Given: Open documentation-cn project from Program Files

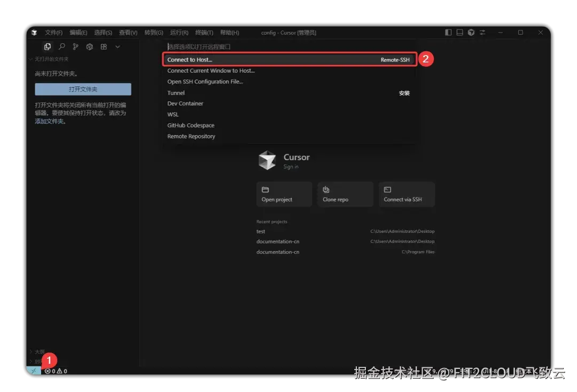Looking at the screenshot, I should point(345,252).
